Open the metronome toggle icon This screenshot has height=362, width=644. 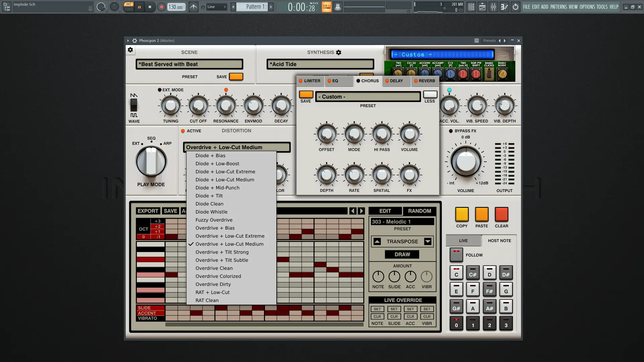[194, 7]
